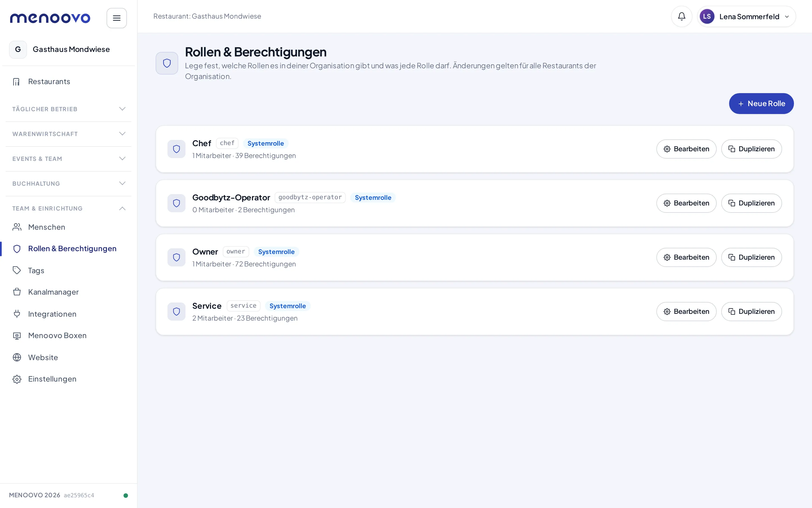Image resolution: width=812 pixels, height=508 pixels.
Task: Click the shield icon on the Goodbytz-Operator card
Action: (176, 203)
